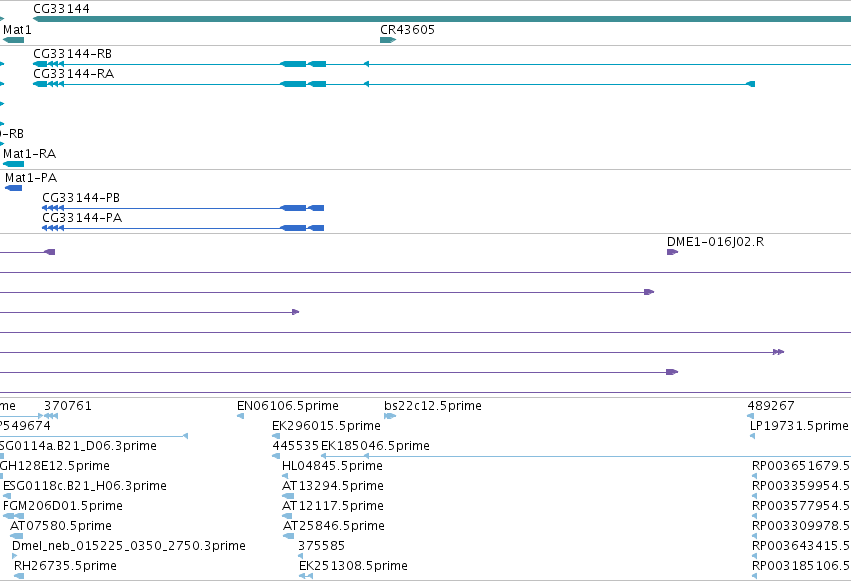This screenshot has width=851, height=581.
Task: Select LP19731.5prime EST
Action: (752, 436)
